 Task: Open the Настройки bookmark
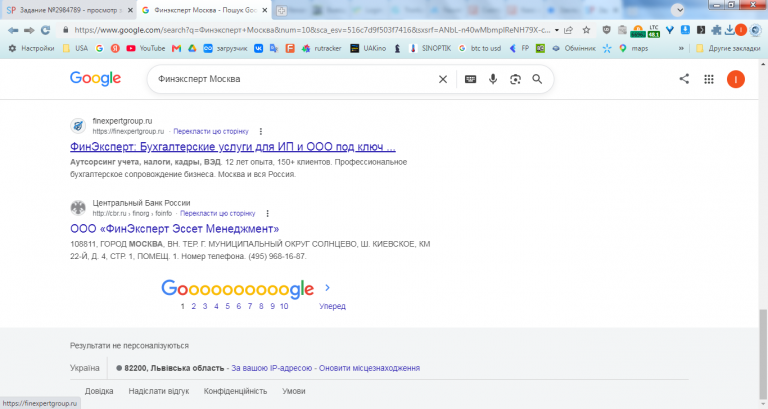(x=31, y=48)
